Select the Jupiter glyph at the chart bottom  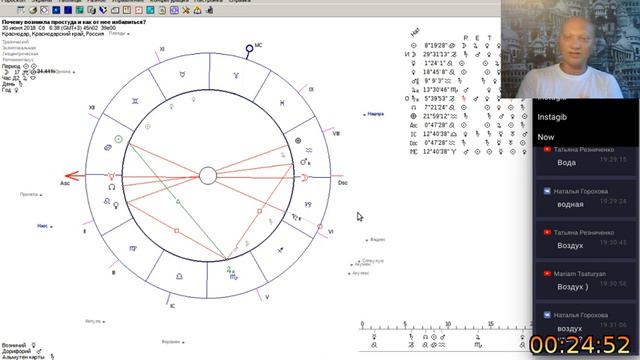230,269
